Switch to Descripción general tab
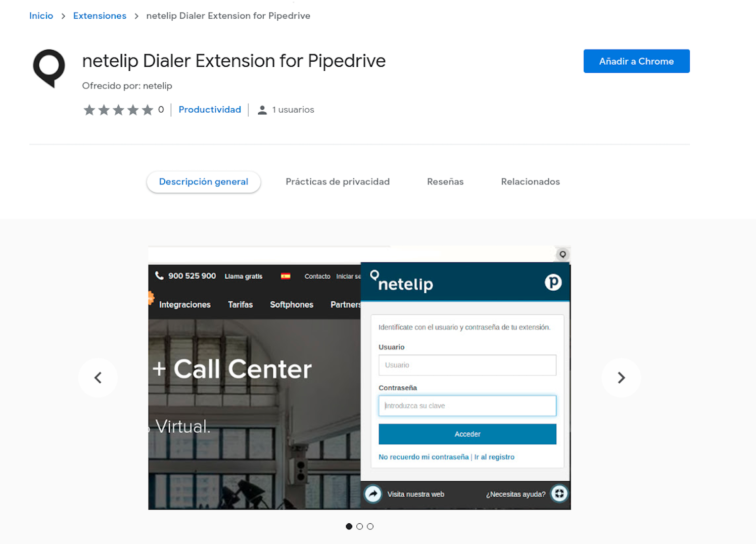 pyautogui.click(x=204, y=182)
